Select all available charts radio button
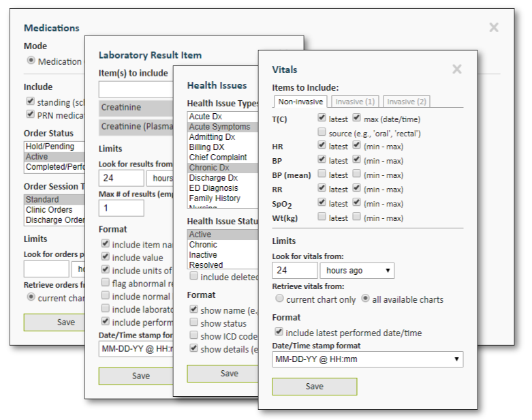Screen dimensions: 532x420 point(365,299)
